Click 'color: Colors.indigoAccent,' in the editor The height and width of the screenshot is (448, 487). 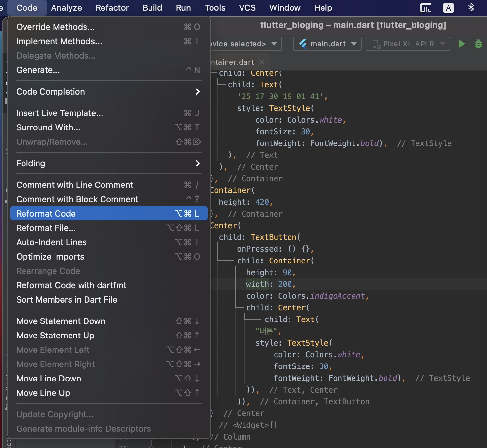(x=307, y=296)
